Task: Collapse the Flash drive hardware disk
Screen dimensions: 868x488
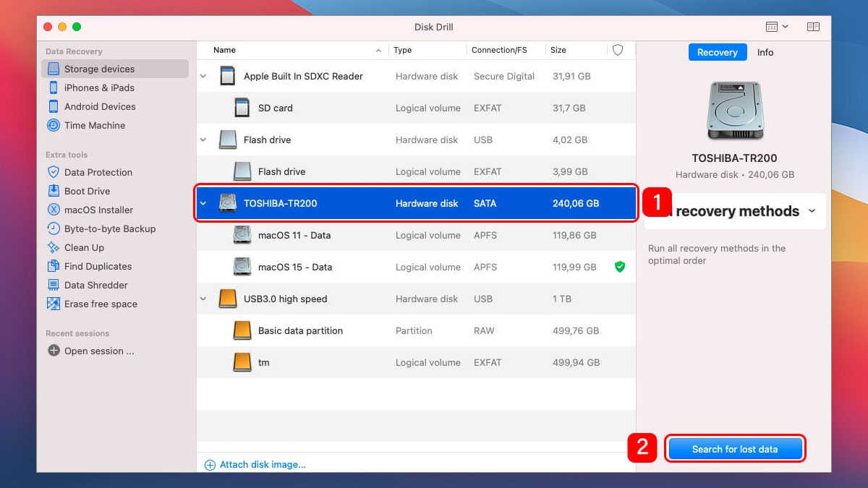Action: [x=203, y=140]
